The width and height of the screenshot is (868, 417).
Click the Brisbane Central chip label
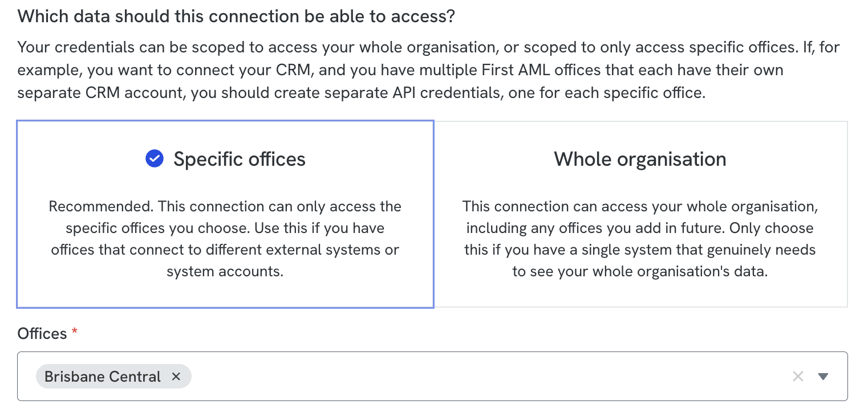coord(103,377)
